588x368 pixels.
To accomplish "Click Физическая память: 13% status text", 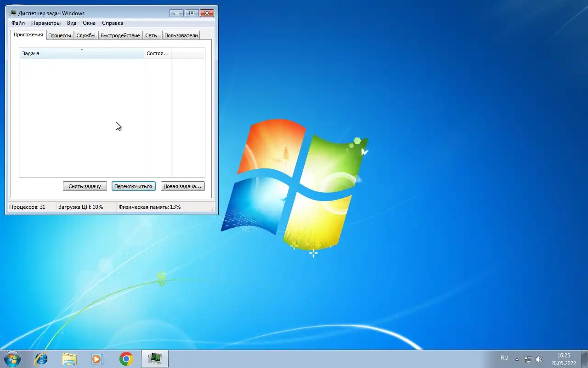I will tap(150, 207).
